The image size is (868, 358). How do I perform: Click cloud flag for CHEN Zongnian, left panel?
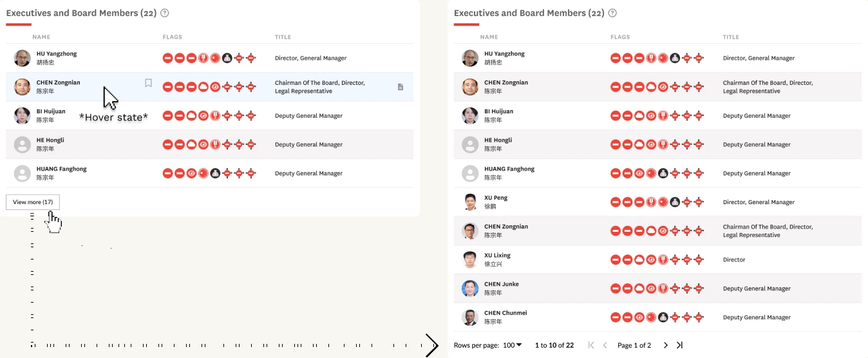203,87
